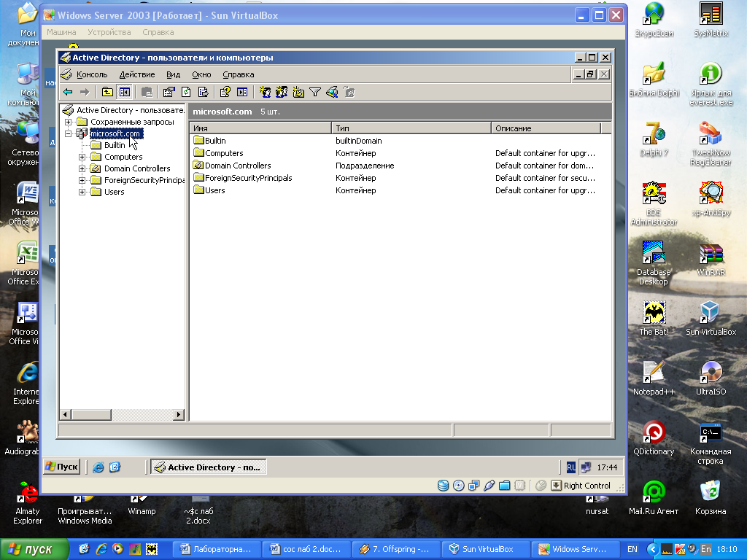Open Командная строка desktop shortcut
747x560 pixels.
[711, 443]
